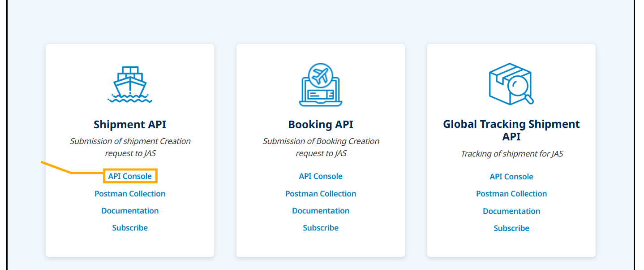This screenshot has height=270, width=644.
Task: Click the Booking API heading
Action: tap(321, 124)
